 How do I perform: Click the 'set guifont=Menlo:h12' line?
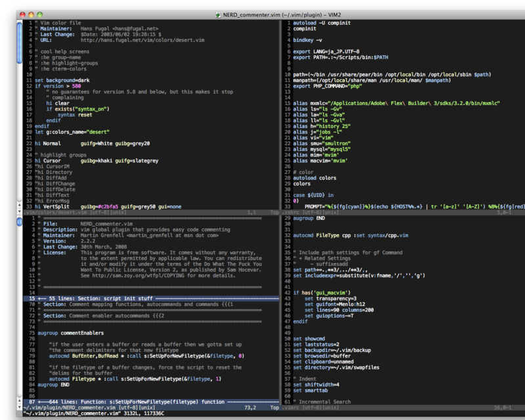coord(335,304)
